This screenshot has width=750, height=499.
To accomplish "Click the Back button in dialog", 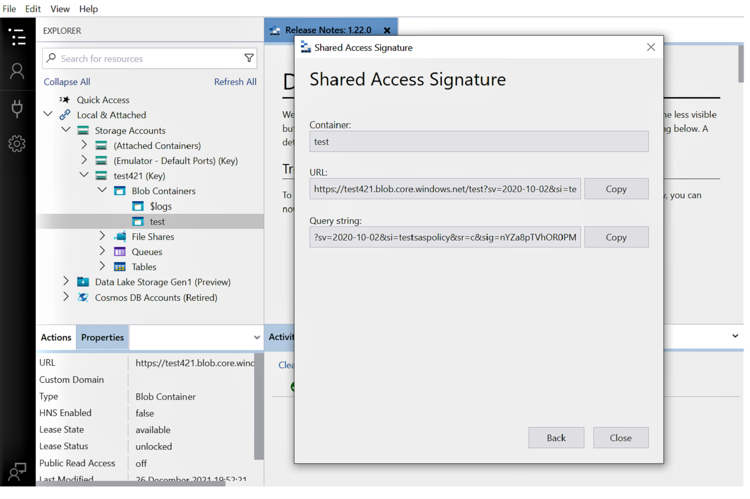I will point(556,438).
